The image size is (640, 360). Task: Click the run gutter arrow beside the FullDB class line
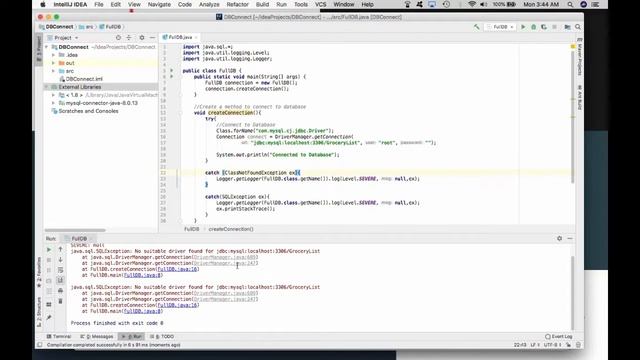[172, 71]
